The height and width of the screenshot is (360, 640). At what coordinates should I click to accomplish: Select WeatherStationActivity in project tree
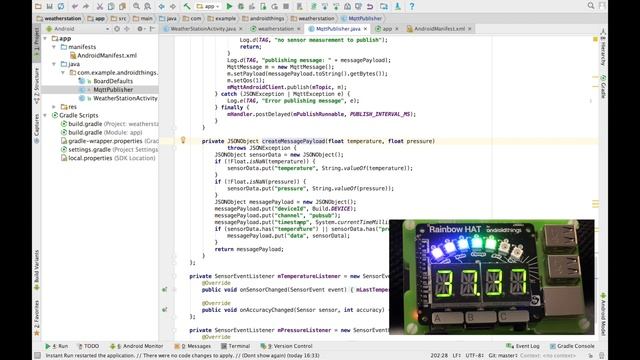click(118, 98)
